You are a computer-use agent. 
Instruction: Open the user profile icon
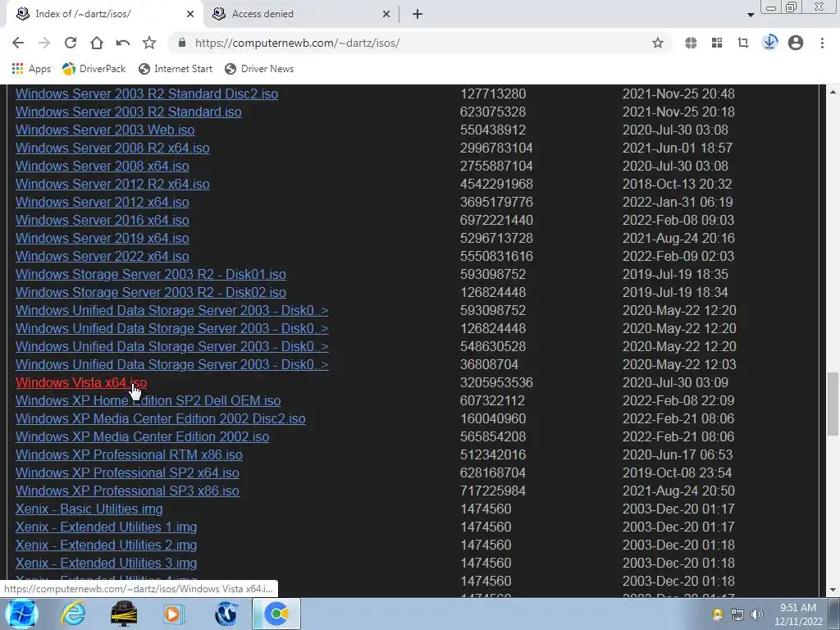pos(796,43)
